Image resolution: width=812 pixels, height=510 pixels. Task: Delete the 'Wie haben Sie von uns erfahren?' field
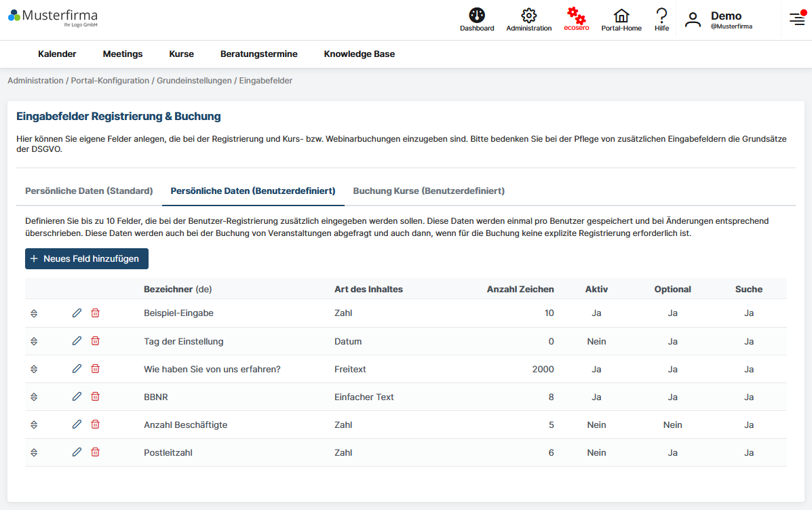95,369
